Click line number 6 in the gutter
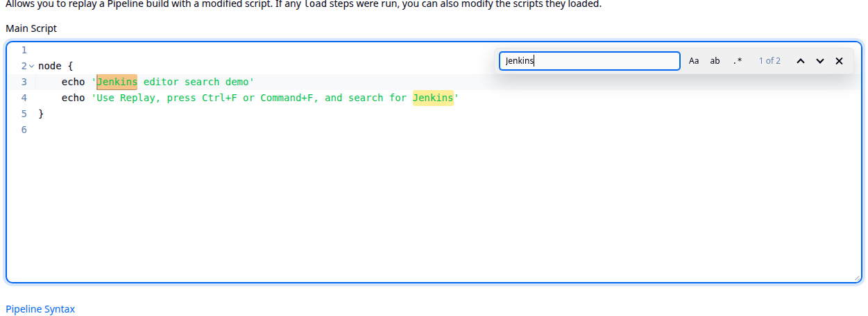 point(24,130)
